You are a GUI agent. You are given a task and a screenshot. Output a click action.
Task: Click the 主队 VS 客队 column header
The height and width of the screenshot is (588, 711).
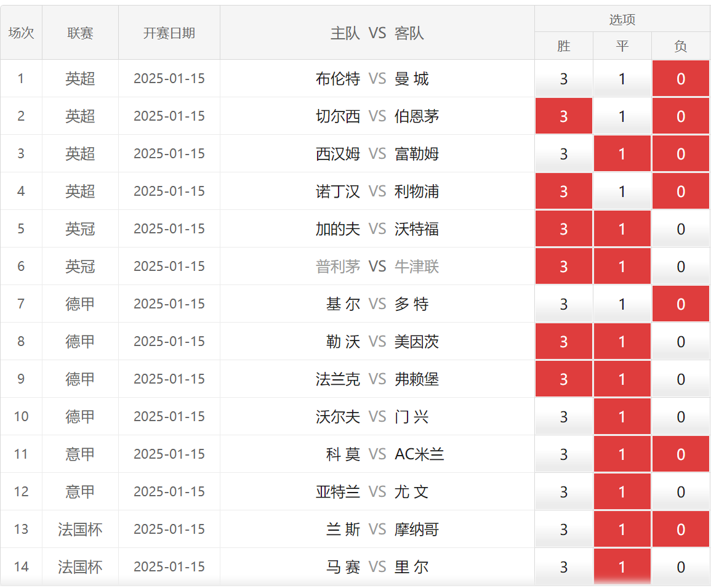coord(377,33)
